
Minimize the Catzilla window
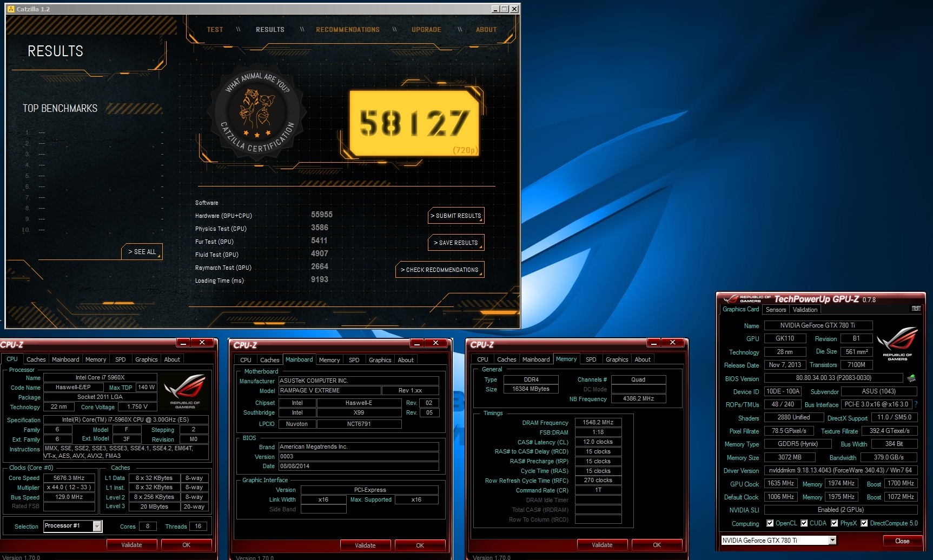[x=495, y=9]
